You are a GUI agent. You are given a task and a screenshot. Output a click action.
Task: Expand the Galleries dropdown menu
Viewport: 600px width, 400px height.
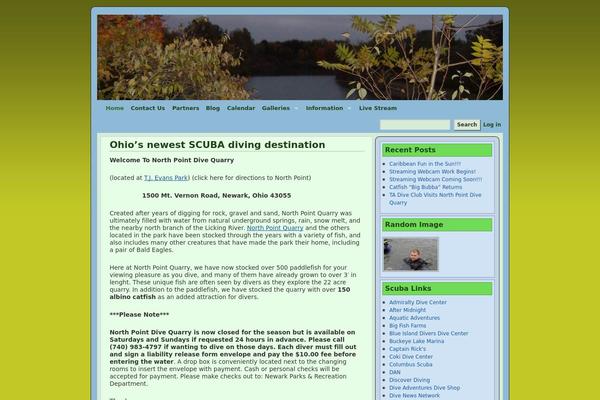pyautogui.click(x=279, y=108)
